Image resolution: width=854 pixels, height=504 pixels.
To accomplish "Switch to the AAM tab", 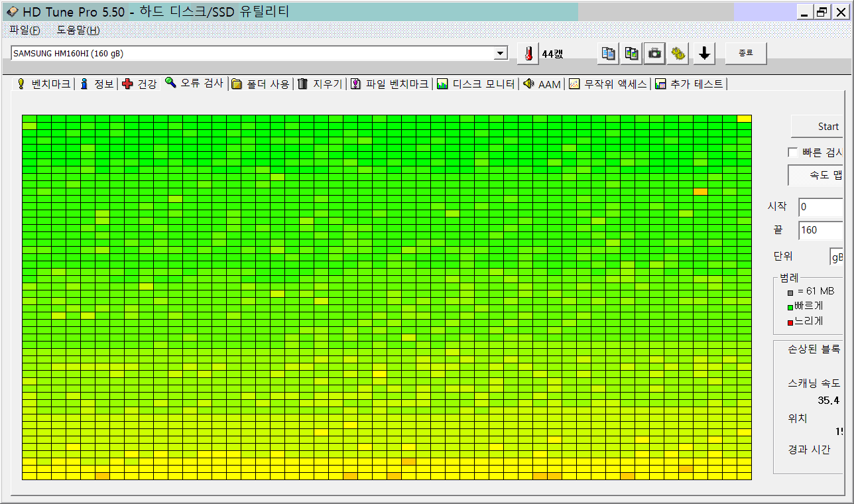I will coord(542,84).
